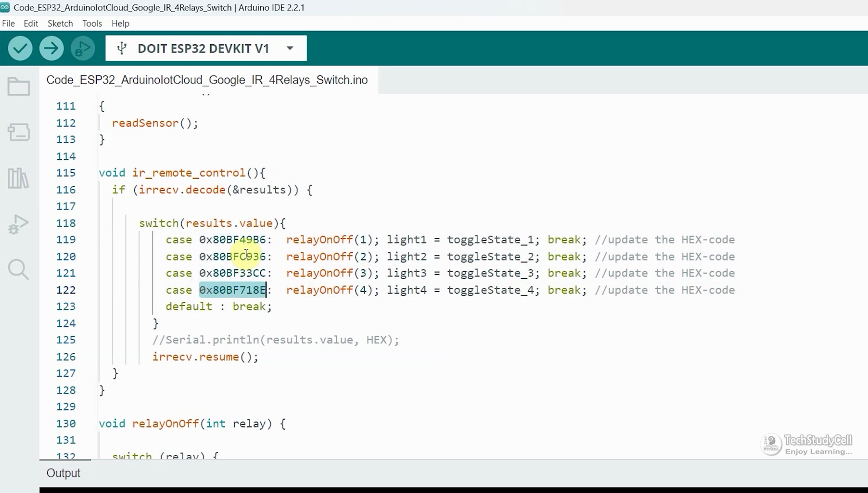Expand the Output panel

click(63, 473)
